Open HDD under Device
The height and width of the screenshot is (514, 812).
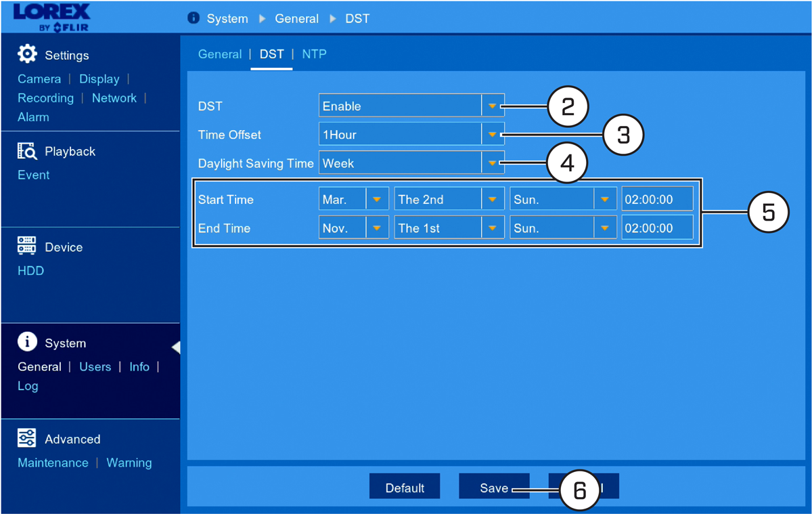click(30, 271)
